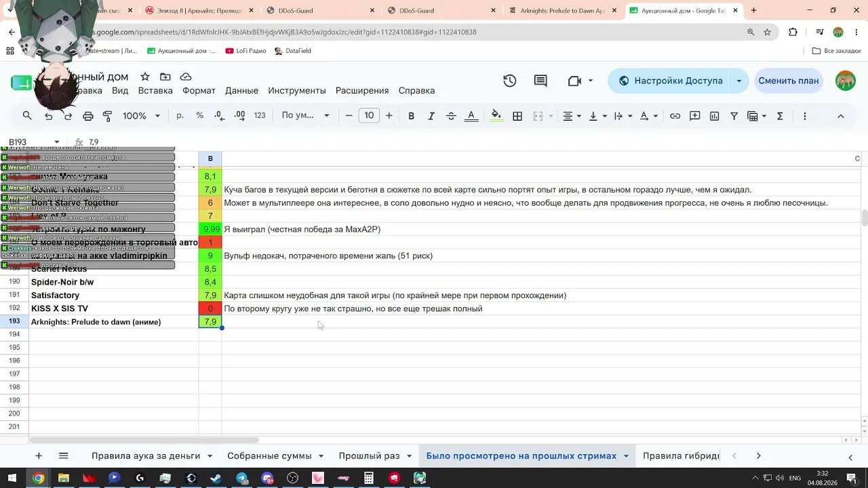This screenshot has height=488, width=868.
Task: Open the Данные menu
Action: (241, 91)
